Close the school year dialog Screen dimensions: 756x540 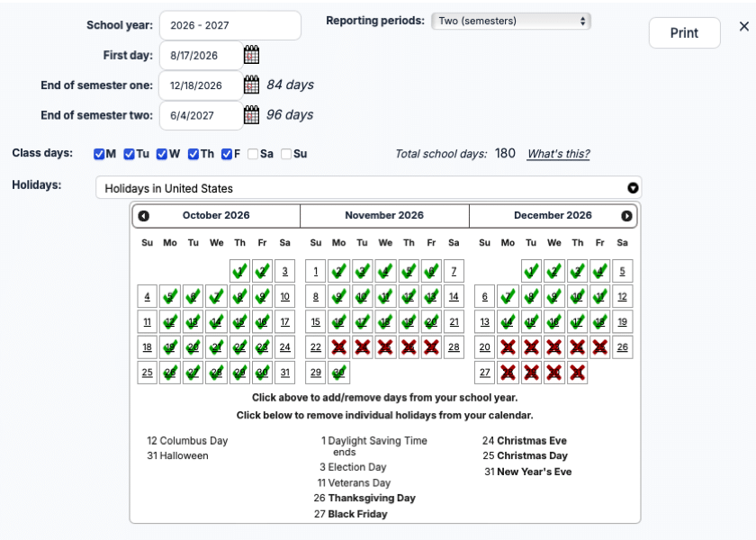coord(744,26)
